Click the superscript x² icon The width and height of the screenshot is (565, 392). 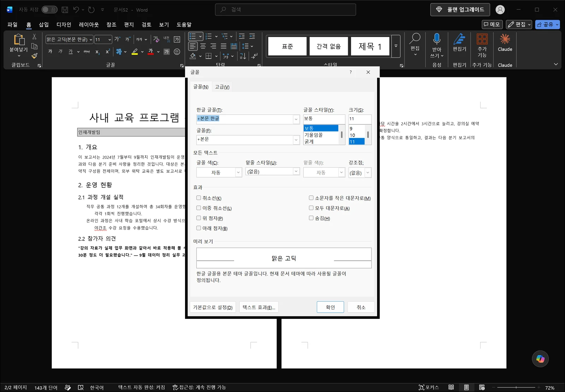(108, 52)
